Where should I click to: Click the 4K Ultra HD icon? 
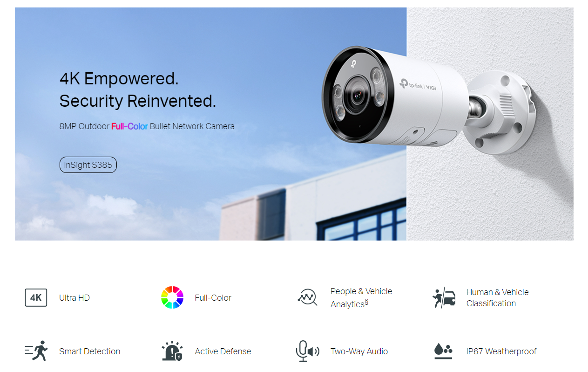(36, 297)
